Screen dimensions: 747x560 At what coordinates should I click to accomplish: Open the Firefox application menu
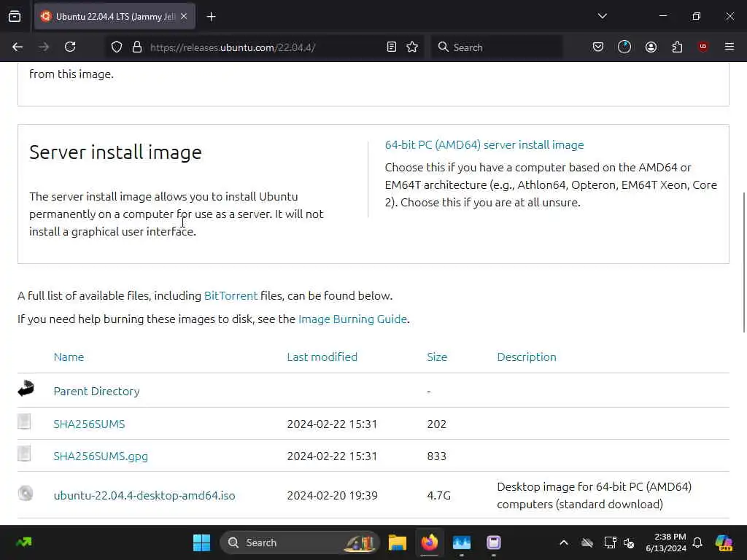click(729, 47)
